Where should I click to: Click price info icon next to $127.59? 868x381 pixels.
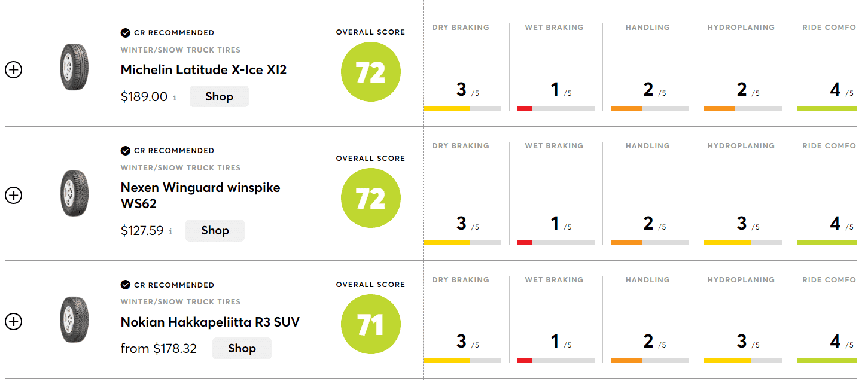(x=170, y=231)
